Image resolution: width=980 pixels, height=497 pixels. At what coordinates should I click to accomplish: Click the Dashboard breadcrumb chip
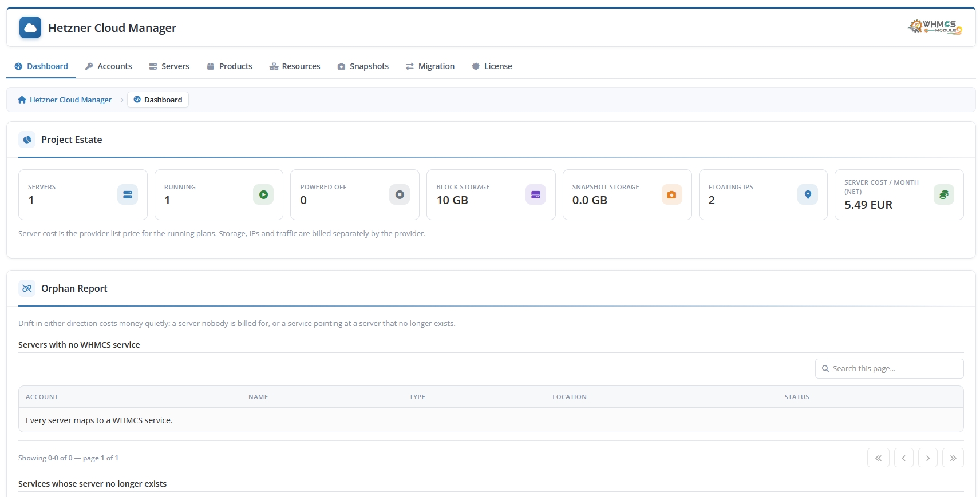pos(158,100)
